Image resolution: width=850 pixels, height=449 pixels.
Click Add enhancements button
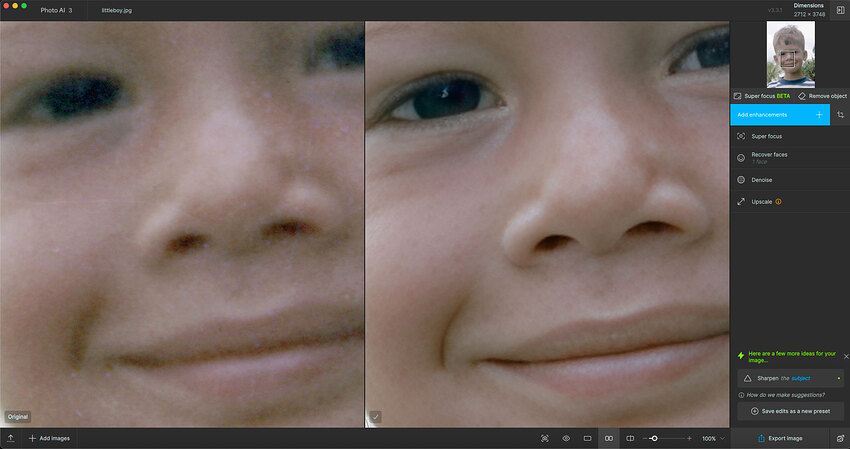pos(780,115)
